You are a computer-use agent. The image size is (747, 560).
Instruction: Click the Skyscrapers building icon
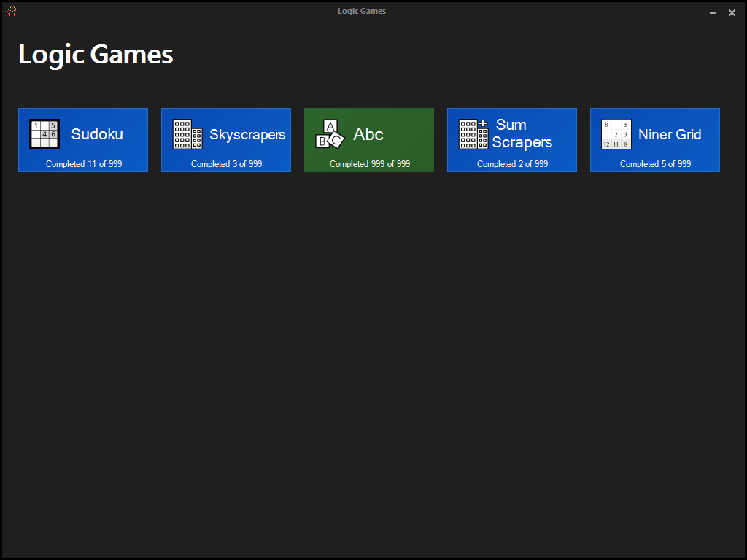click(187, 134)
